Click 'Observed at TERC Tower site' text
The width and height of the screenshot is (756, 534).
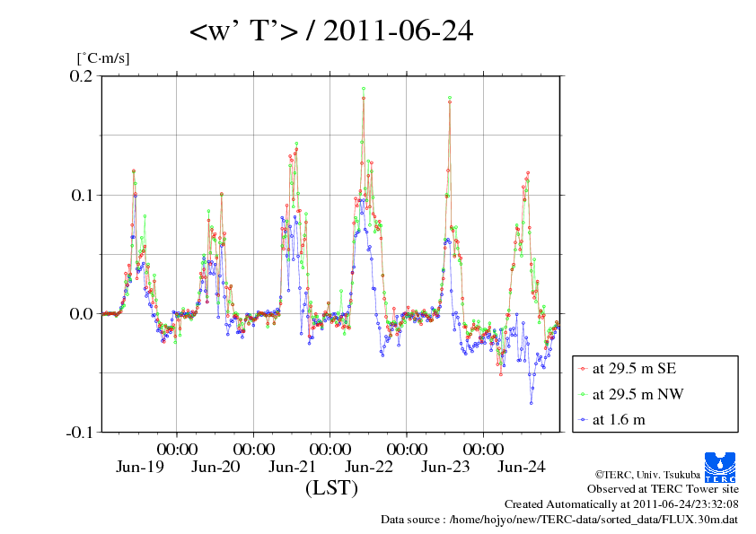[663, 489]
